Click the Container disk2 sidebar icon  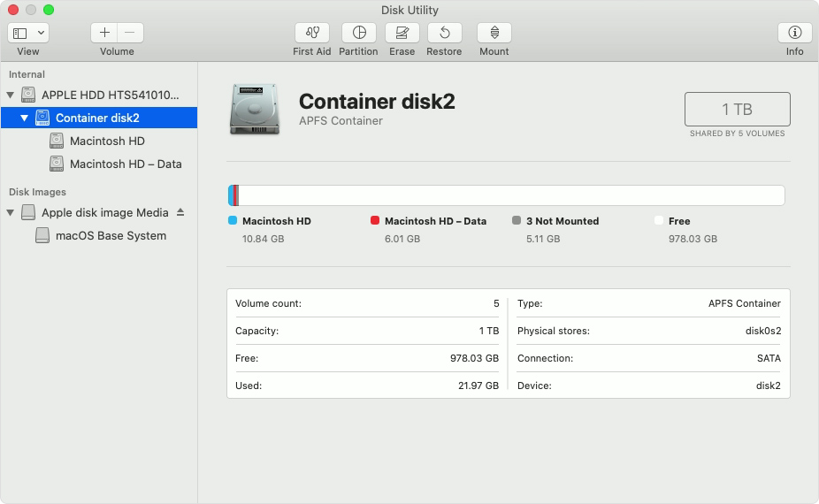coord(42,118)
